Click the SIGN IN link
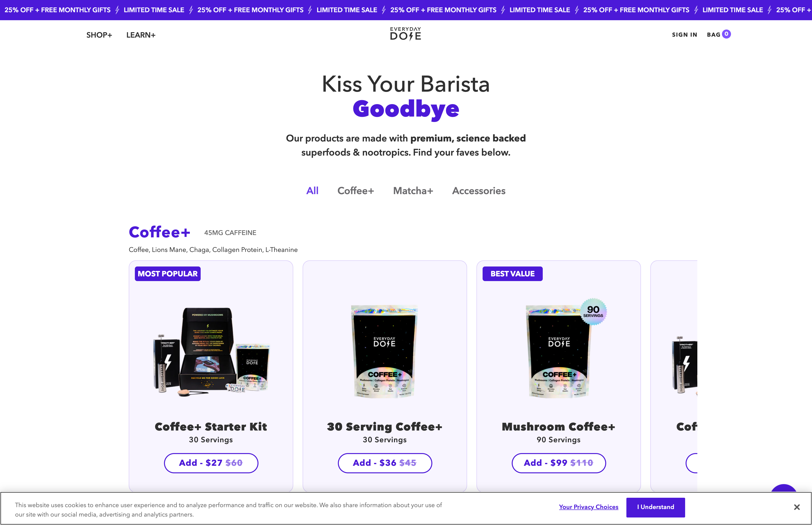Image resolution: width=812 pixels, height=525 pixels. coord(684,35)
